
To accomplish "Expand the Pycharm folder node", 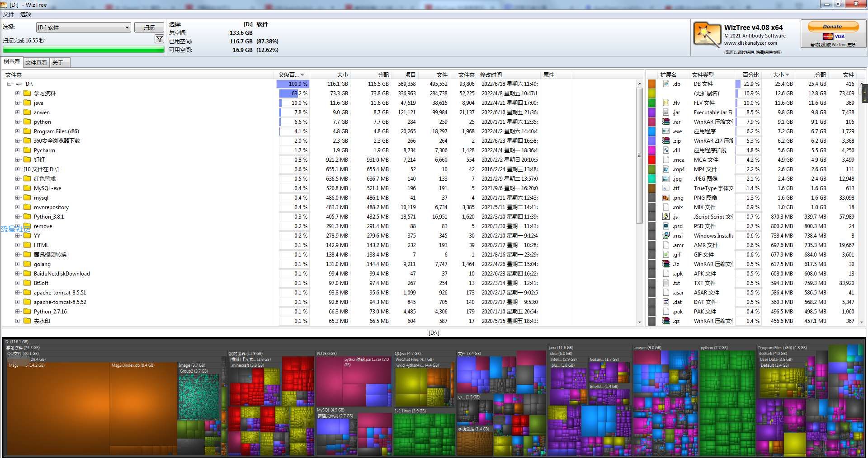I will (x=17, y=150).
